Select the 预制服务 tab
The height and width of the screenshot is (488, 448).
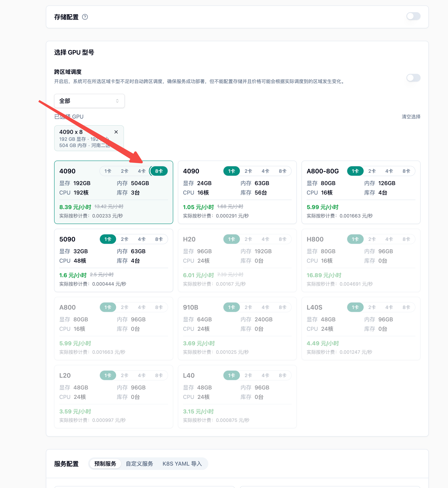click(105, 464)
